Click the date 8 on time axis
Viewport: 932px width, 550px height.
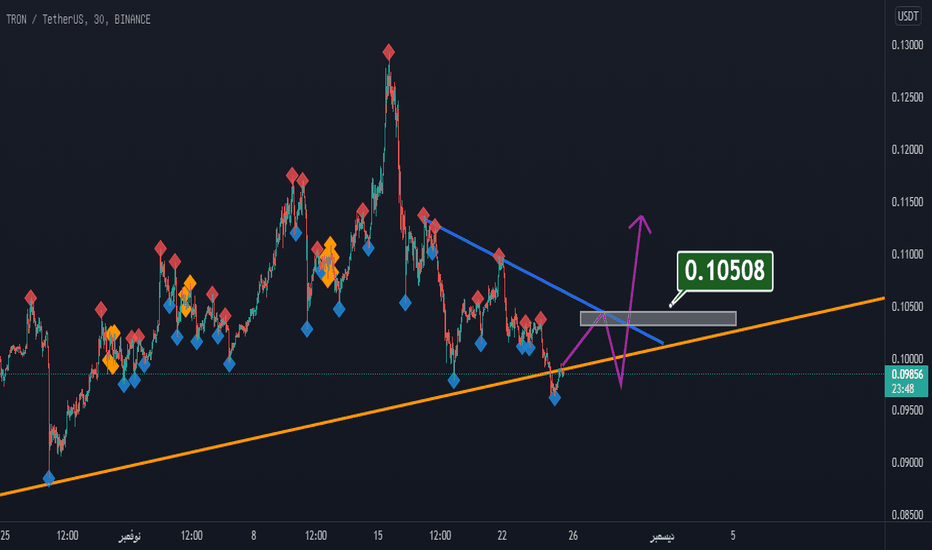point(254,536)
